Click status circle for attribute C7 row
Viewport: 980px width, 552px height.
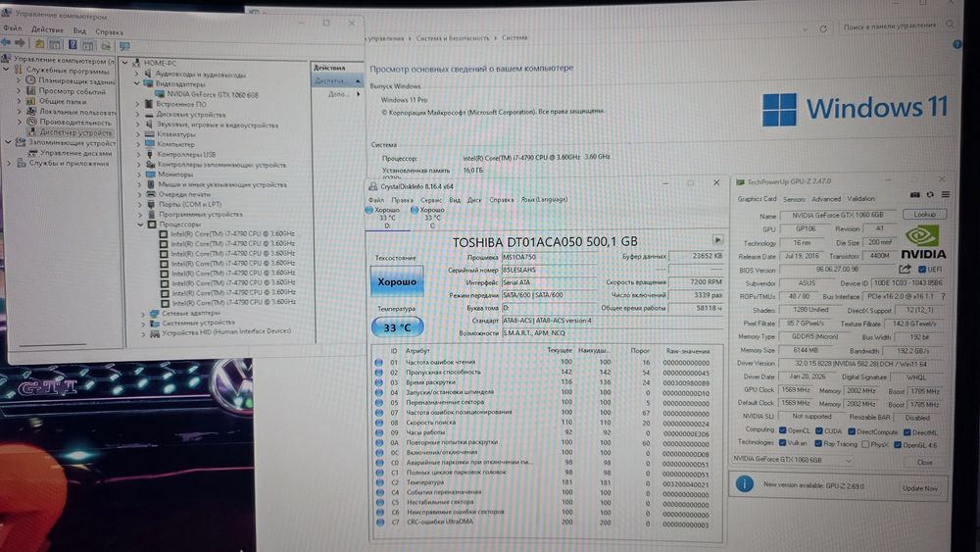click(x=379, y=522)
